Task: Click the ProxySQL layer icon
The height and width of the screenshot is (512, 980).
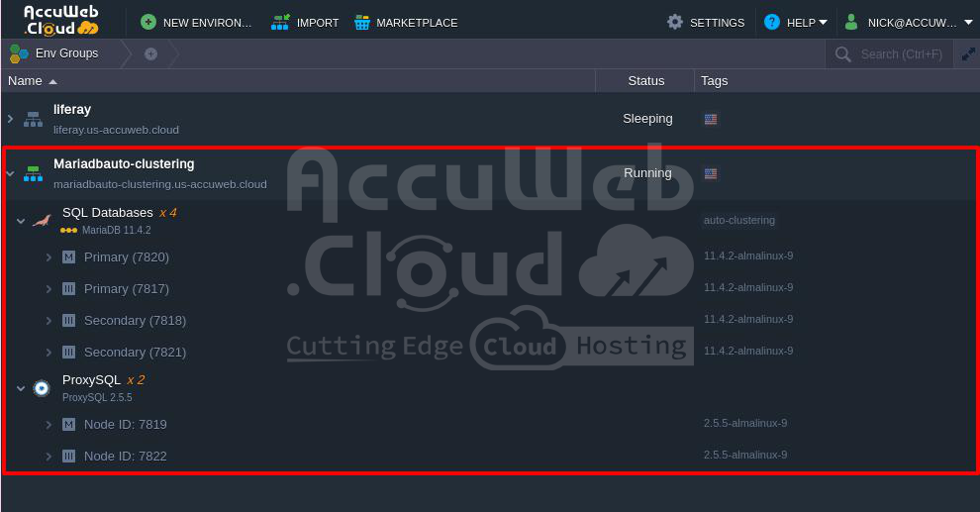Action: 42,388
